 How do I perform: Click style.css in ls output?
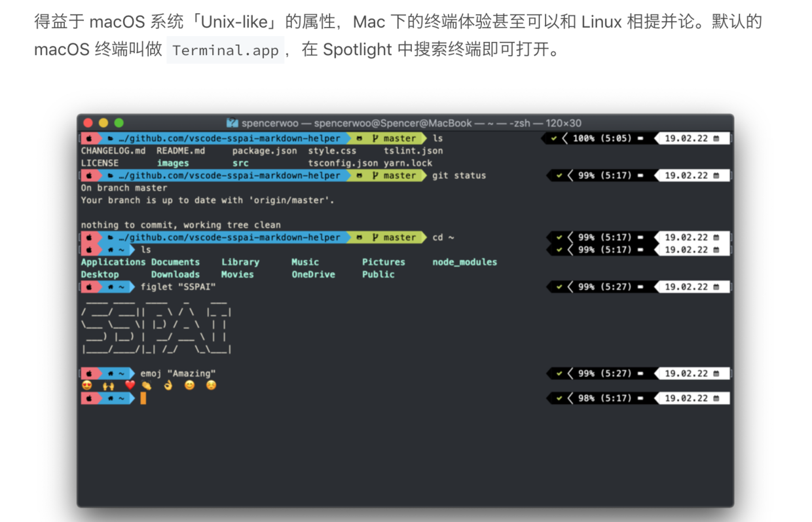[x=332, y=151]
